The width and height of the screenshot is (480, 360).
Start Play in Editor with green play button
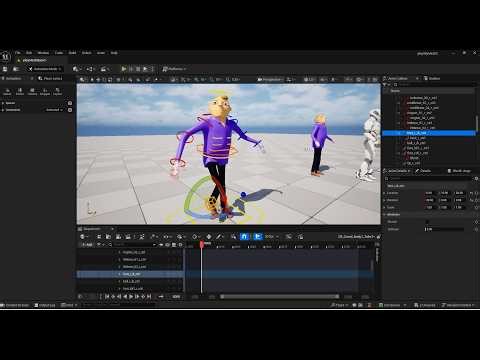pyautogui.click(x=124, y=69)
